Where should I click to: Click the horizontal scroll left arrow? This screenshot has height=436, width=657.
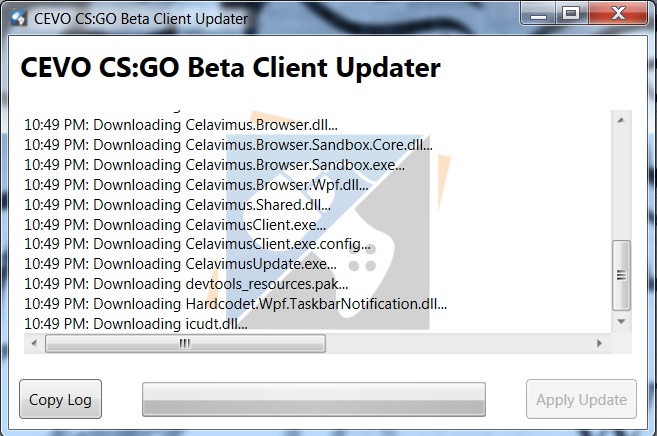point(35,343)
